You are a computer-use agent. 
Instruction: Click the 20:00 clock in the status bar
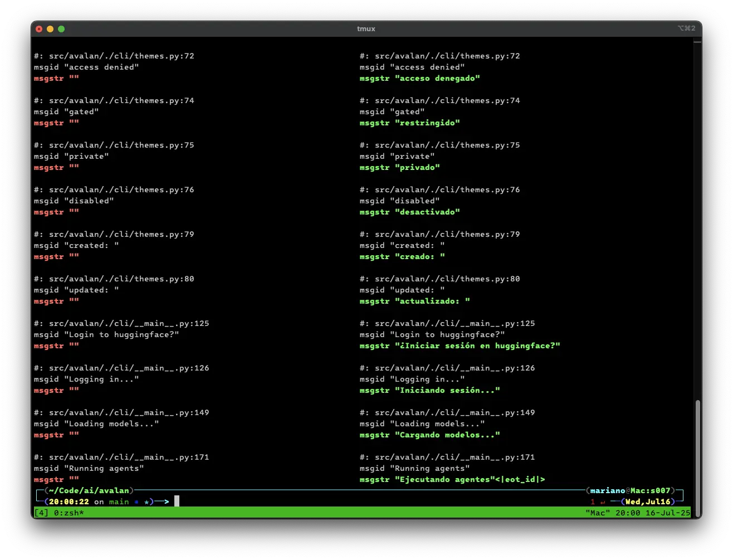click(626, 513)
